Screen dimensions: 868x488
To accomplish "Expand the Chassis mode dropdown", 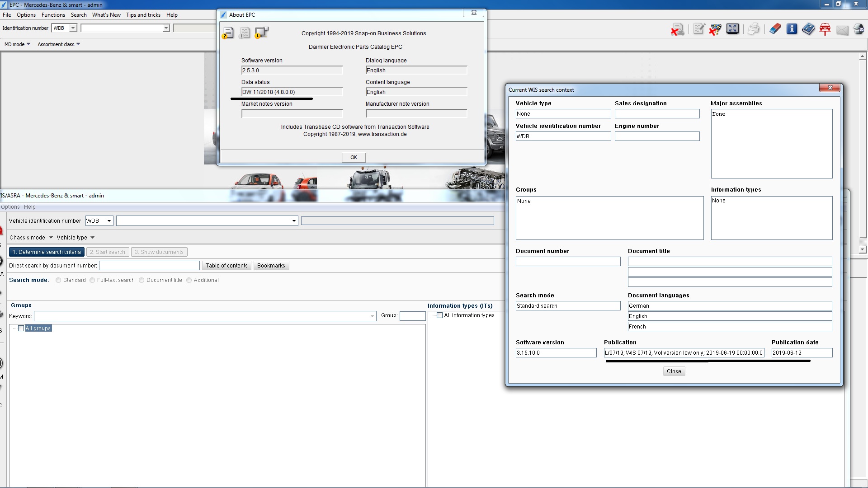I will click(51, 238).
